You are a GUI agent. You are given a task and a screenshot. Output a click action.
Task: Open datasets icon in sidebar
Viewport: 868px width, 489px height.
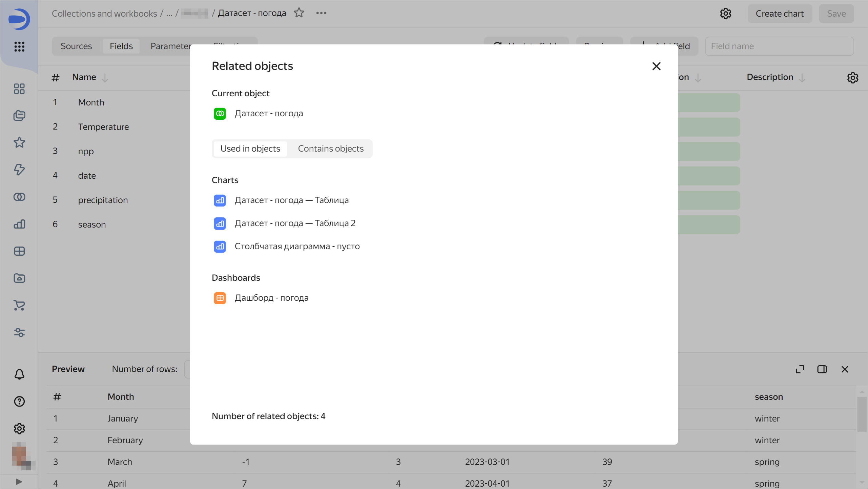(x=19, y=197)
